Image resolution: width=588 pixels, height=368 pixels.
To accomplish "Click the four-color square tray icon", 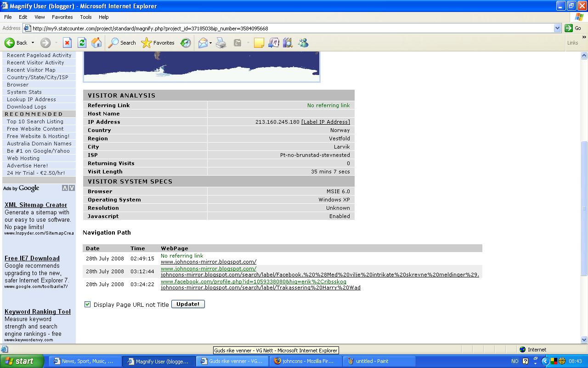I will 554,361.
